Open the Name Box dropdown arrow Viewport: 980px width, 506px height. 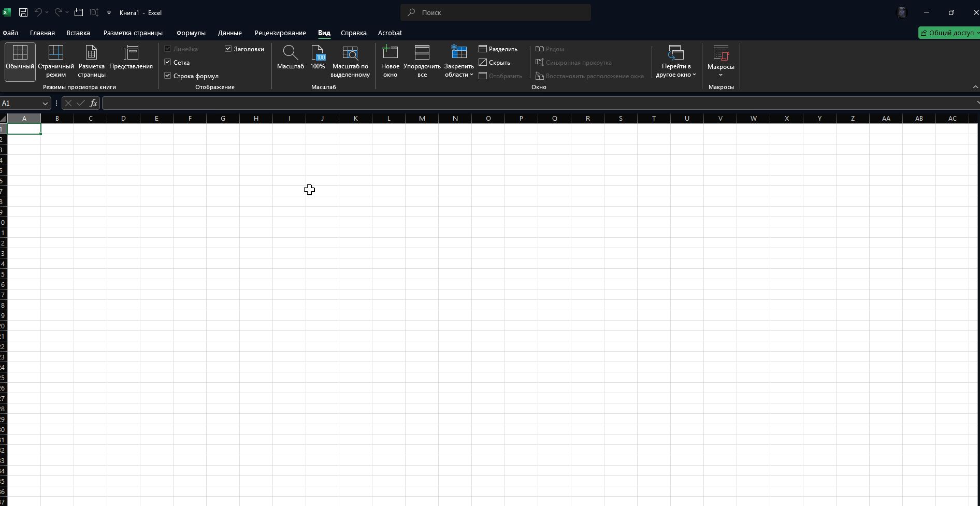(x=45, y=103)
